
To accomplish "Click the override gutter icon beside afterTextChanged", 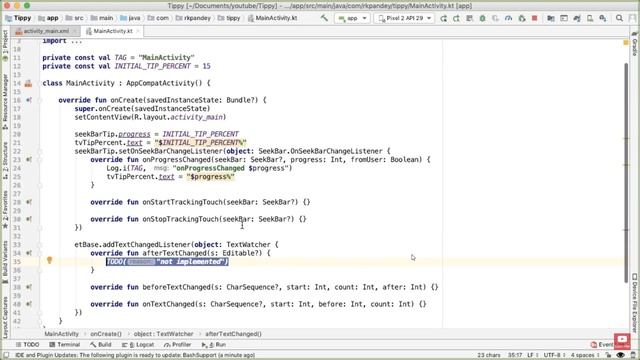I will click(29, 253).
